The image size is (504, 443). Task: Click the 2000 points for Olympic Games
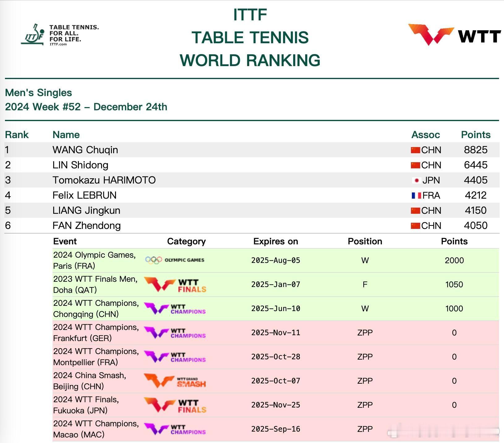454,260
